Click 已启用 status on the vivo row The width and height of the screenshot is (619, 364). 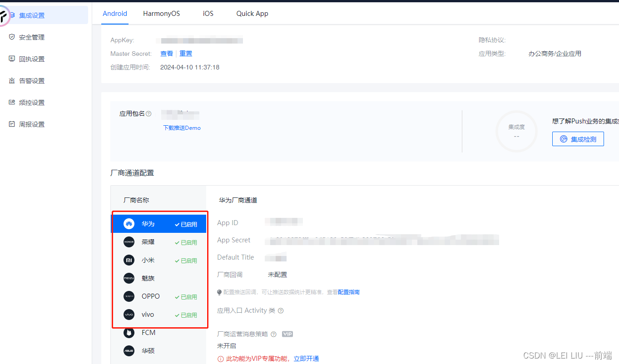(186, 315)
